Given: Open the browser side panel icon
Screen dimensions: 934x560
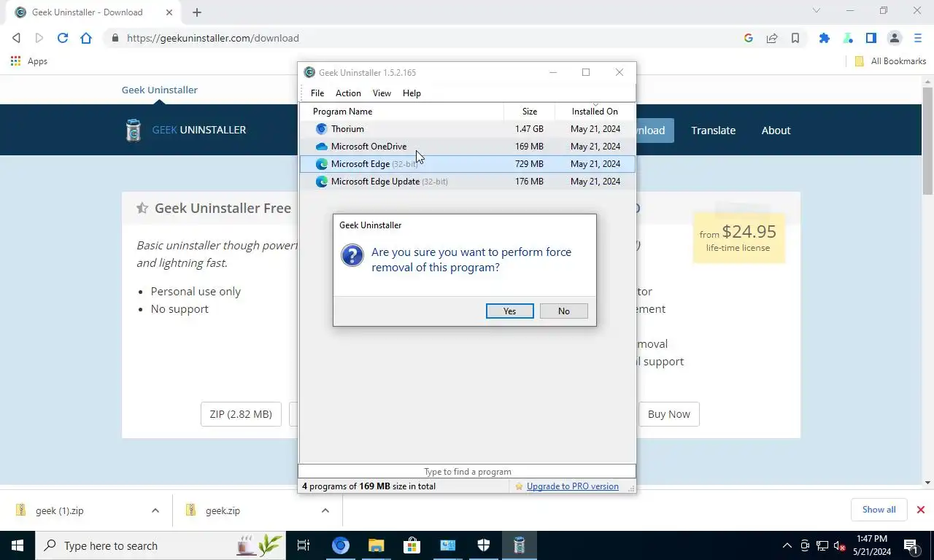Looking at the screenshot, I should point(871,38).
